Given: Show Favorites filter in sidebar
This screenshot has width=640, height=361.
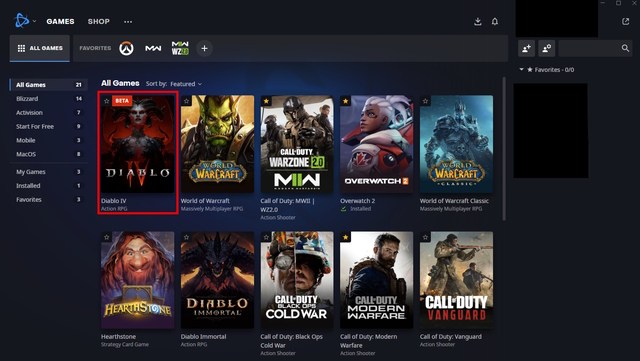Looking at the screenshot, I should tap(48, 200).
